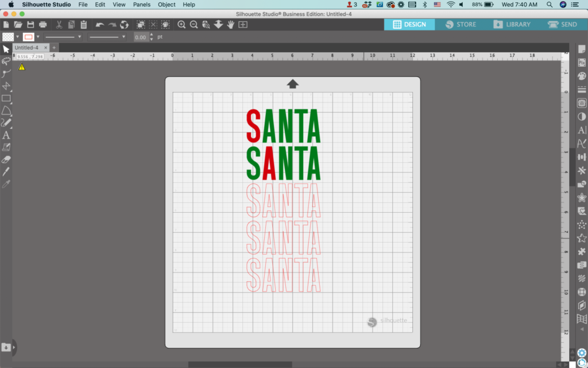Click the bottom outlined SANTA text

284,275
